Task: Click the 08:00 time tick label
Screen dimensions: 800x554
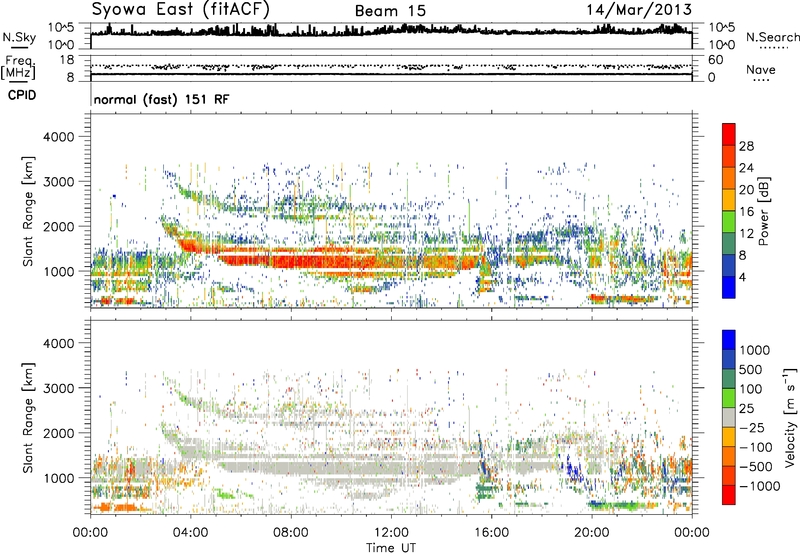Action: pos(290,533)
